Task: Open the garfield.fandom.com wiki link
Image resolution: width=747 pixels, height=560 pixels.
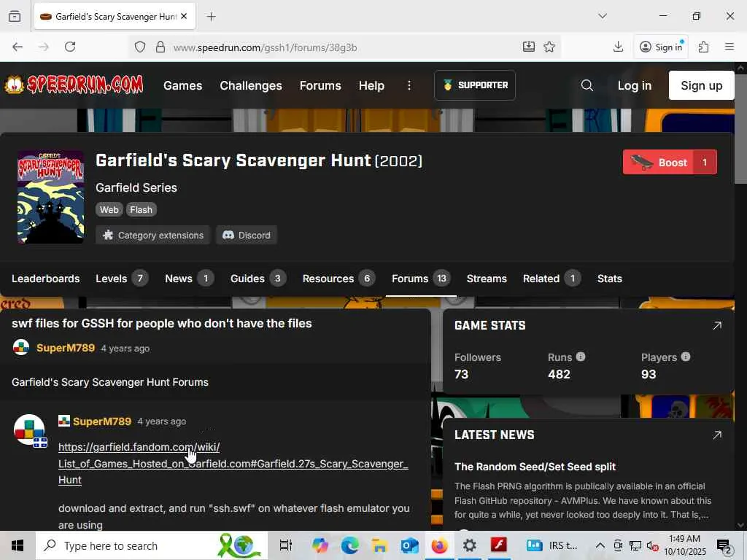Action: pos(233,463)
